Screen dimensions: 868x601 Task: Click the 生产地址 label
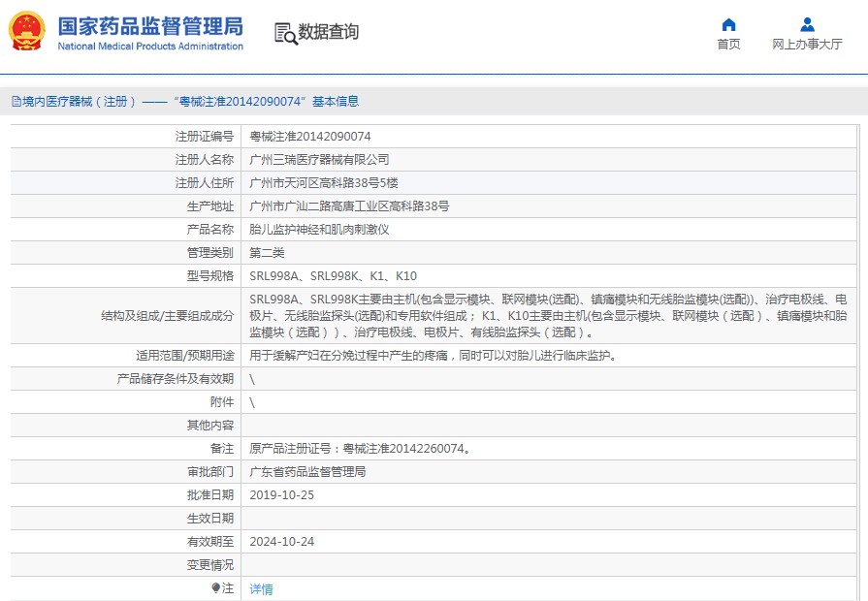coord(210,206)
